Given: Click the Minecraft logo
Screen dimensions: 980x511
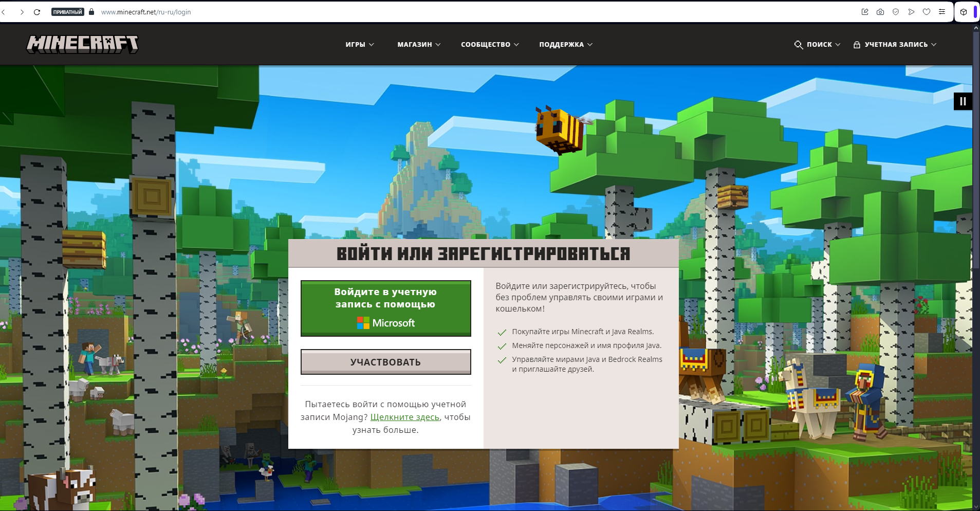Looking at the screenshot, I should point(83,44).
